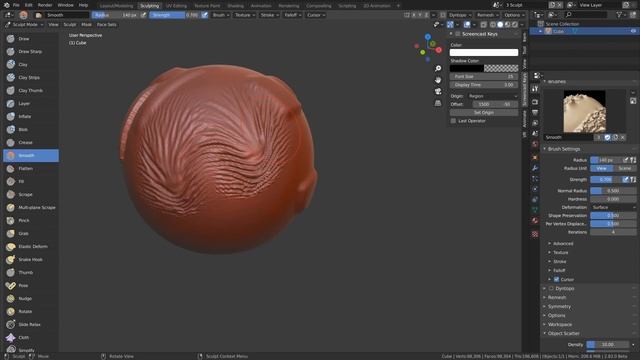Toggle radius pressure in the top header

[143, 15]
